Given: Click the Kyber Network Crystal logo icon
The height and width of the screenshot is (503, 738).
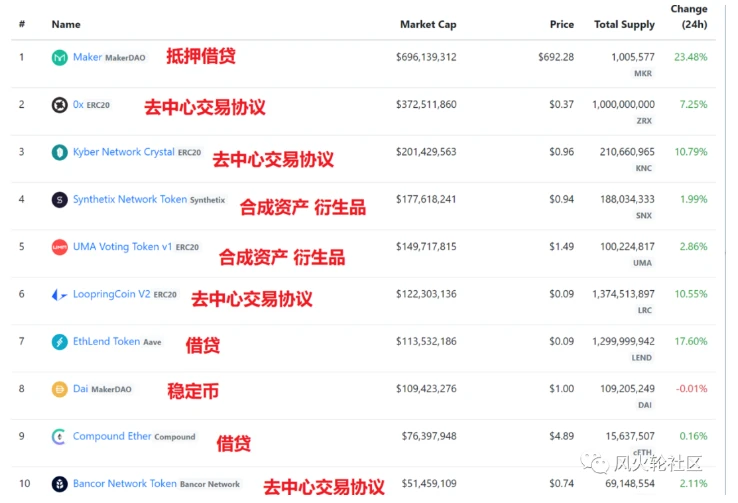Looking at the screenshot, I should coord(59,152).
